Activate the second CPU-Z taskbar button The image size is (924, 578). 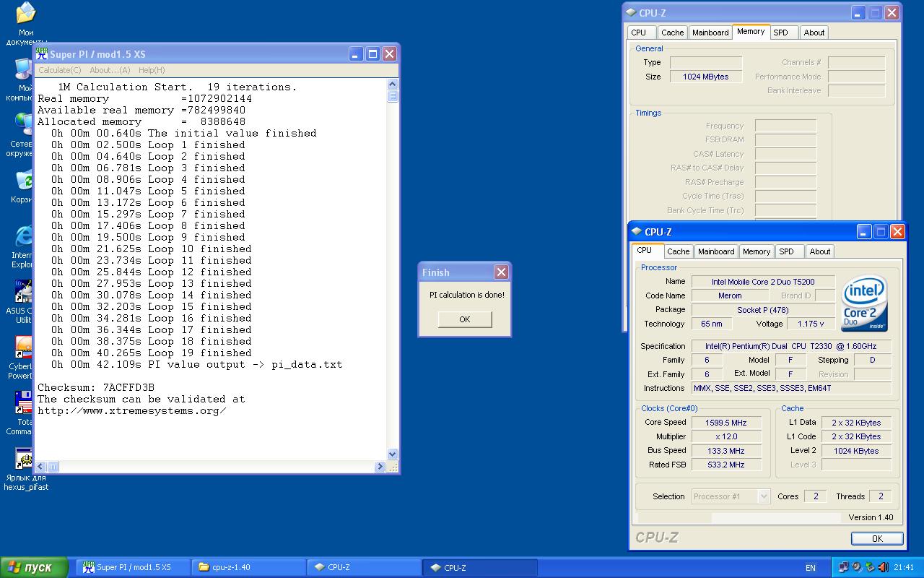tap(480, 567)
